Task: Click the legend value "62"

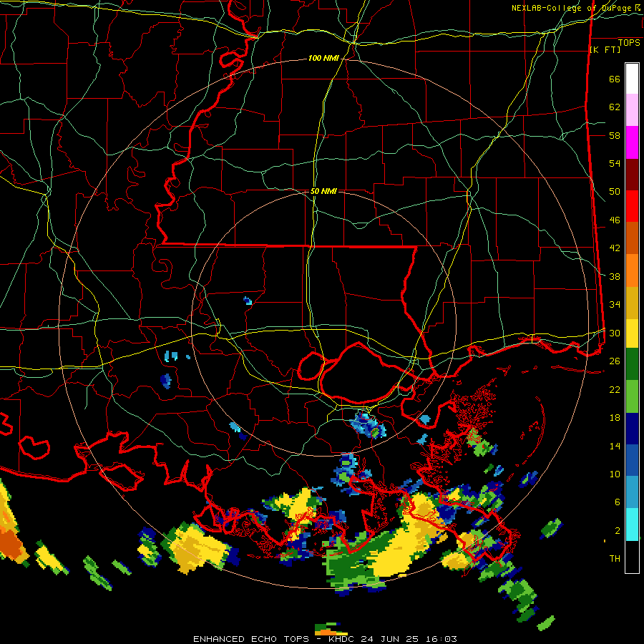Action: pyautogui.click(x=615, y=107)
